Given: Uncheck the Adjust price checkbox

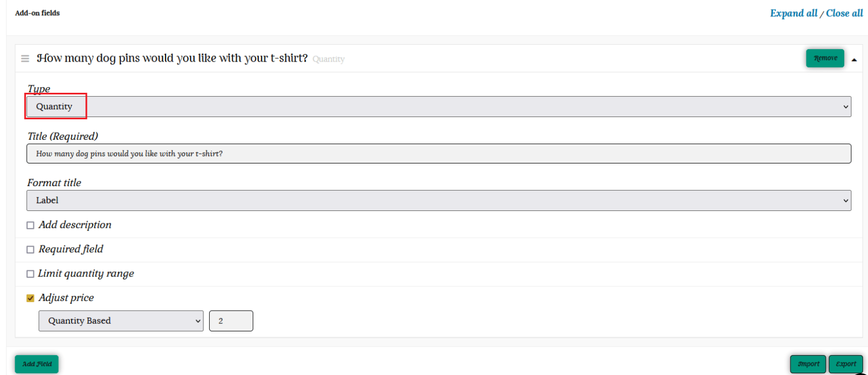Looking at the screenshot, I should (31, 298).
